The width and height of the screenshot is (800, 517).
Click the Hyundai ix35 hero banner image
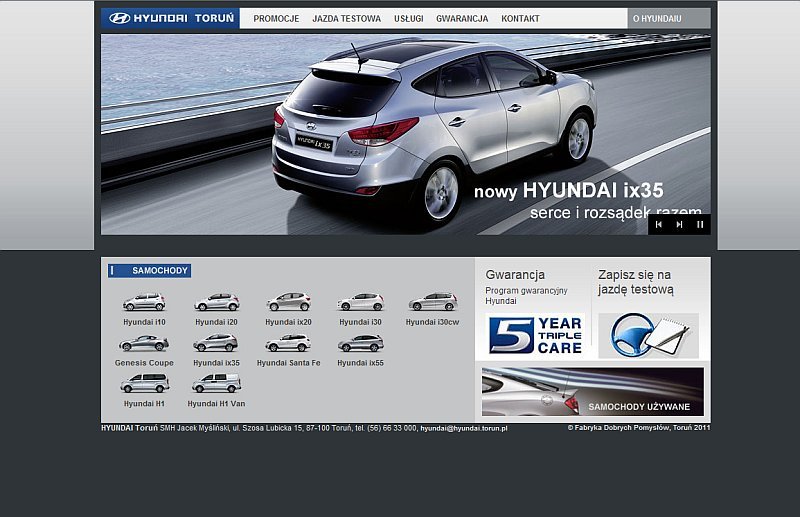[406, 134]
